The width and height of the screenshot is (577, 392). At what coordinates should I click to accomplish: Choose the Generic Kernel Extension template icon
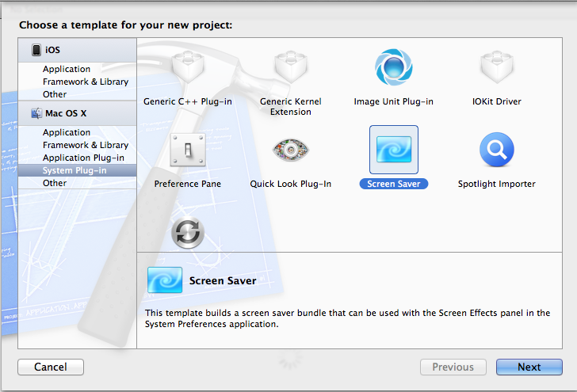tap(291, 67)
